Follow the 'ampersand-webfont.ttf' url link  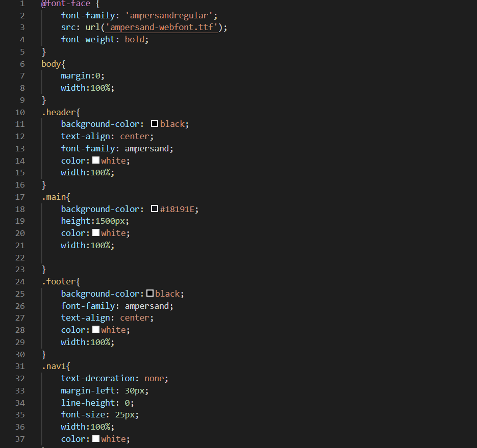coord(162,28)
